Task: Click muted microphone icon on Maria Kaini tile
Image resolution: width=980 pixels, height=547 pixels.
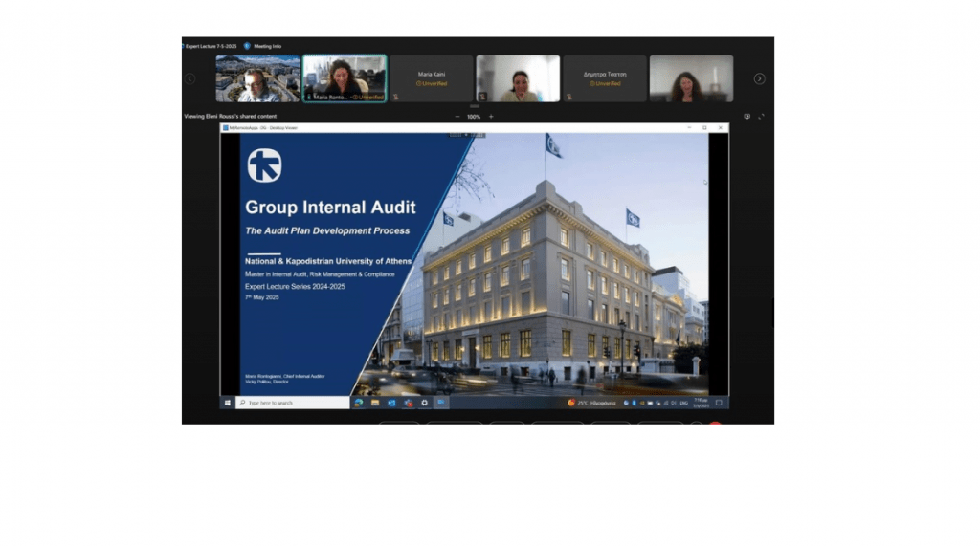Action: (395, 97)
